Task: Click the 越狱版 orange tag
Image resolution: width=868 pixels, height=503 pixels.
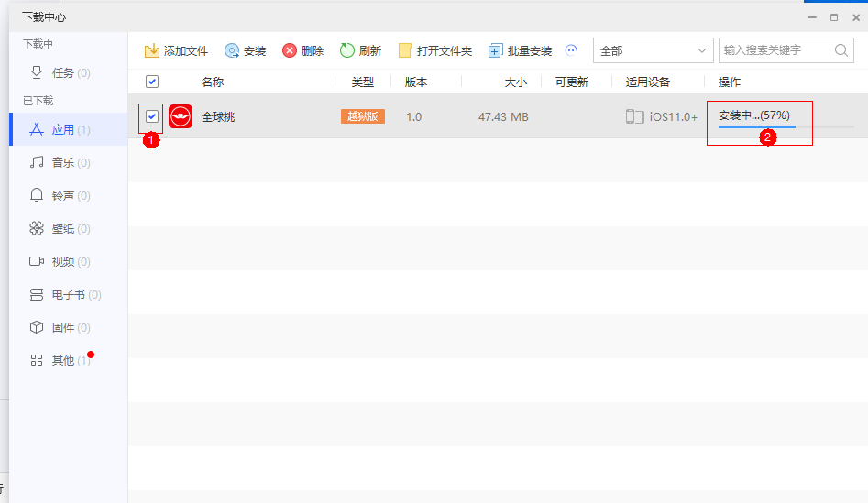Action: click(x=363, y=116)
